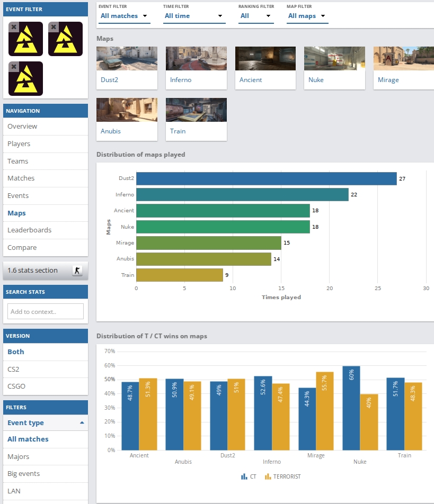The height and width of the screenshot is (504, 434).
Task: Click the Mirage CT bar showing 44.3%
Action: pos(307,419)
